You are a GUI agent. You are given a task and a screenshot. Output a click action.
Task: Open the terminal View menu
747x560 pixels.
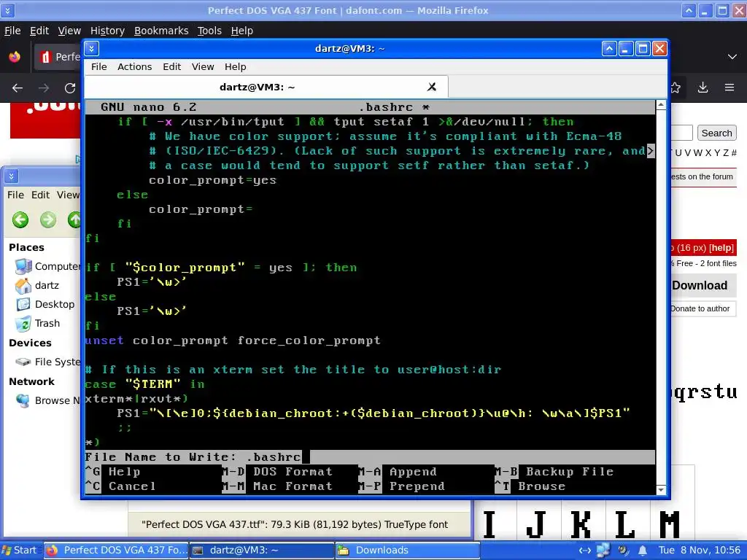click(203, 66)
